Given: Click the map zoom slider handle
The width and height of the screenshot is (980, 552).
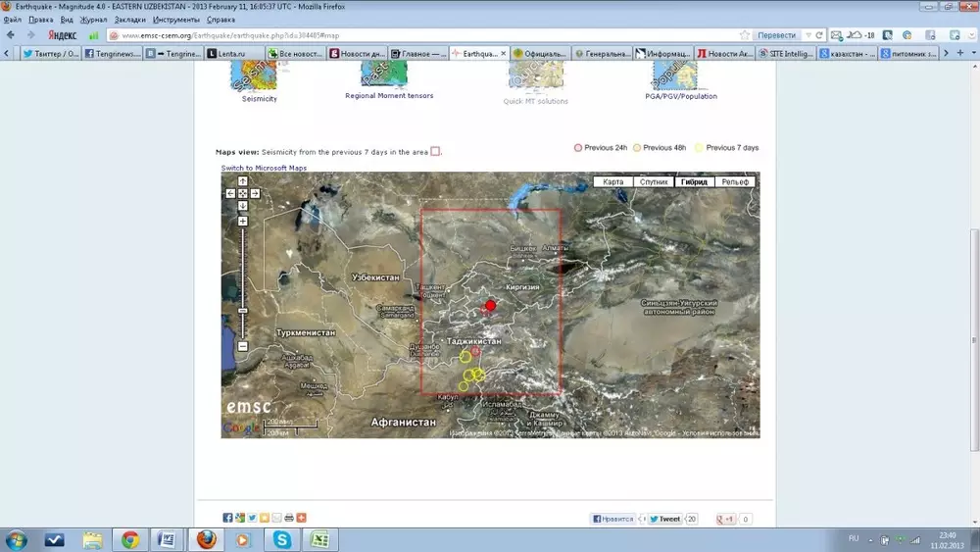Looking at the screenshot, I should tap(243, 312).
